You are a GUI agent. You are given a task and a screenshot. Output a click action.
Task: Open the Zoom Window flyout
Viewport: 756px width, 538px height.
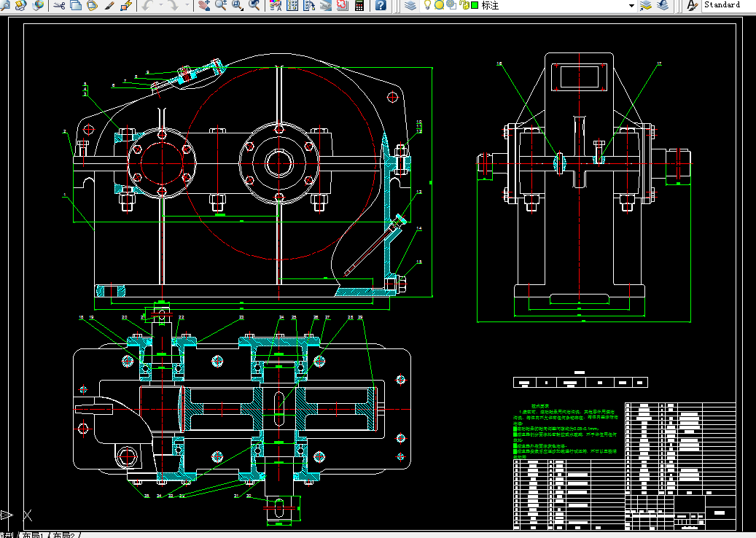pos(237,5)
